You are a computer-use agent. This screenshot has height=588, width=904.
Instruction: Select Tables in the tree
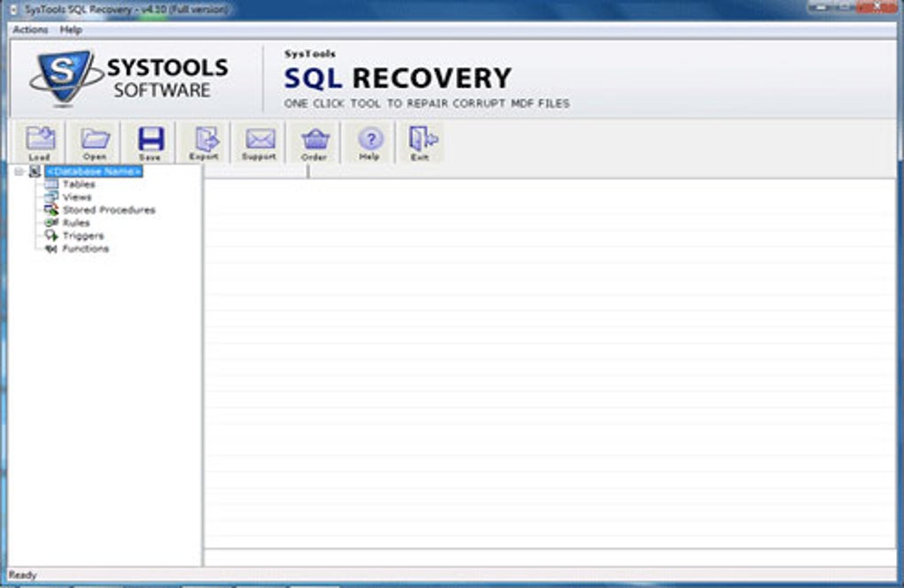pos(79,184)
